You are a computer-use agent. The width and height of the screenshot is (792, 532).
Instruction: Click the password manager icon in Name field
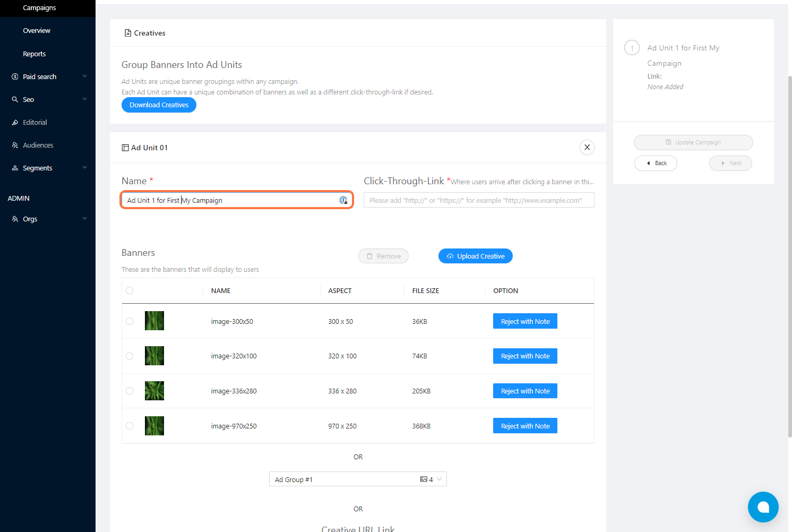coord(343,200)
